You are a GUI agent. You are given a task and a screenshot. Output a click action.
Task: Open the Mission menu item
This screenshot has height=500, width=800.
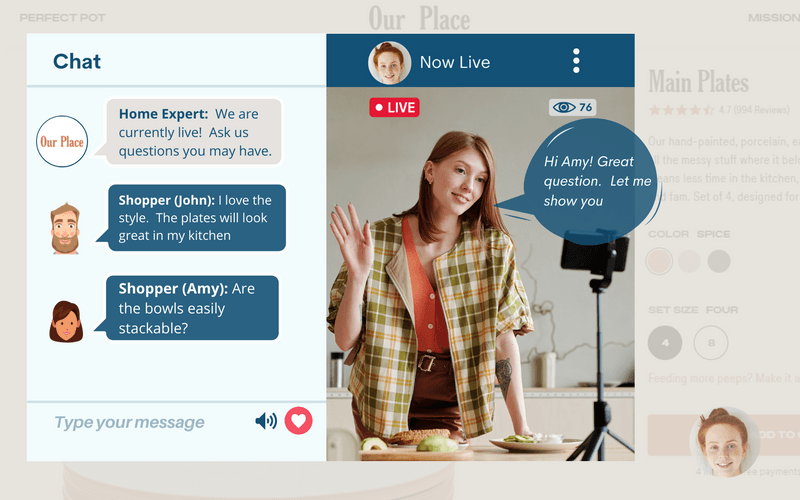pyautogui.click(x=773, y=18)
